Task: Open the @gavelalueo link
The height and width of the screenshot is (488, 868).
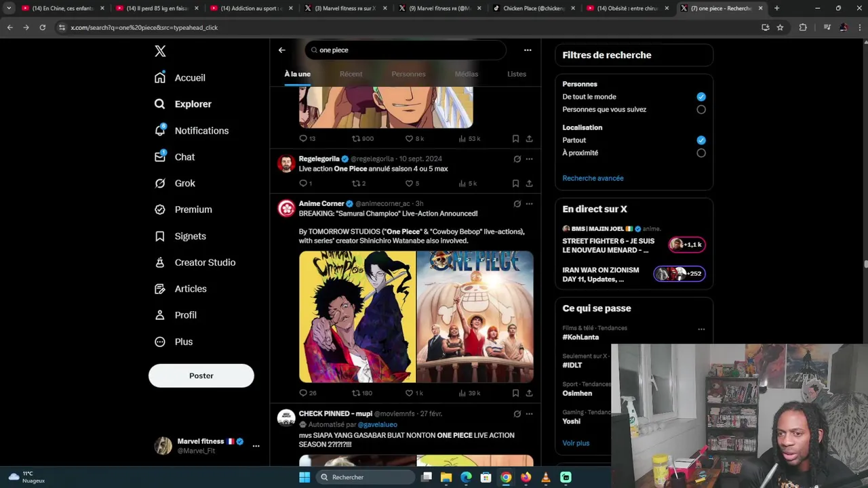Action: pos(378,425)
